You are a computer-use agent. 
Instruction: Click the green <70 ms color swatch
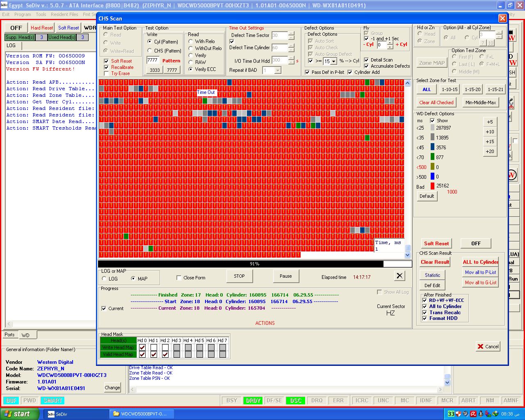(x=432, y=157)
